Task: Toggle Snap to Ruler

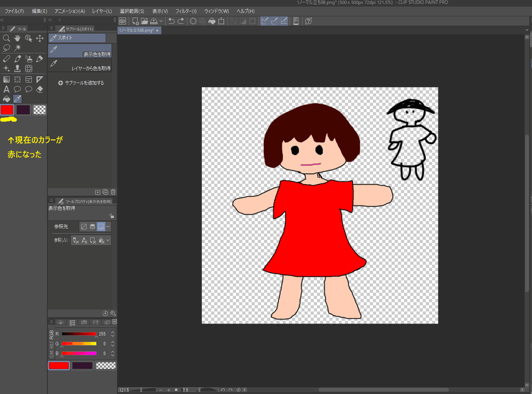Action: click(265, 21)
